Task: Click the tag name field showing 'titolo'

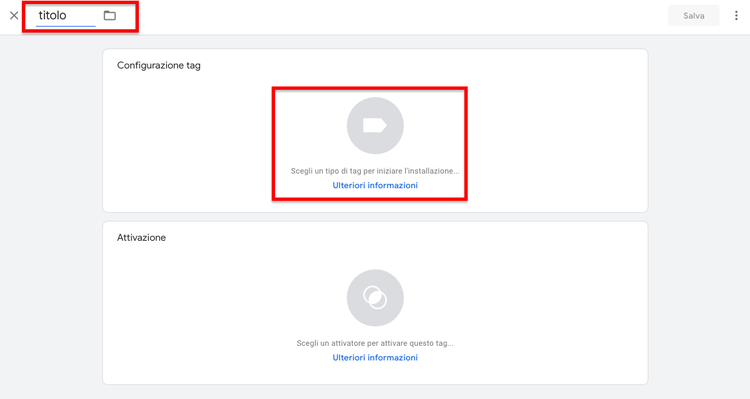Action: [66, 16]
